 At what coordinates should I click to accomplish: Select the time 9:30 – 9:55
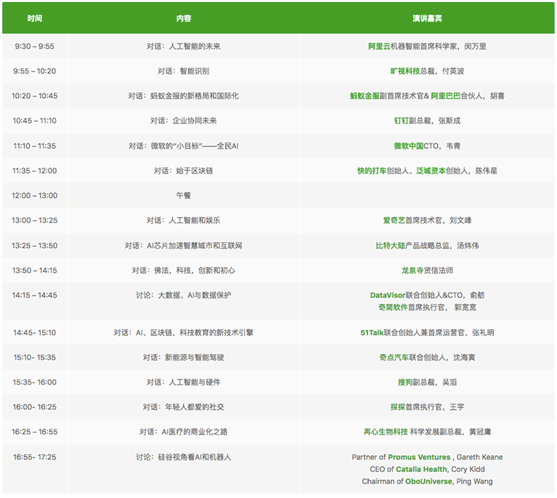coord(34,46)
